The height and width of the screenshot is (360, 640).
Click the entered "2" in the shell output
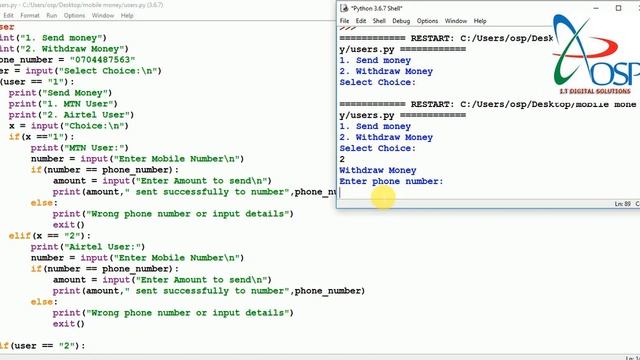(342, 160)
